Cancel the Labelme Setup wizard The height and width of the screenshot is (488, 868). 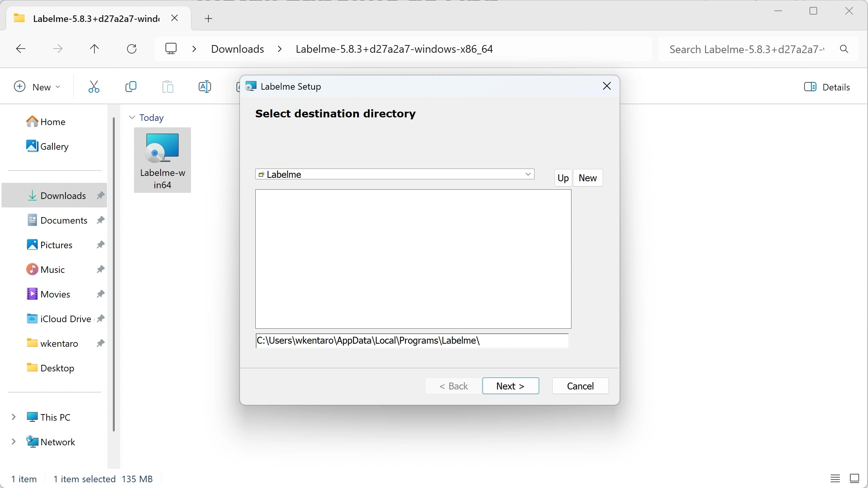tap(580, 386)
